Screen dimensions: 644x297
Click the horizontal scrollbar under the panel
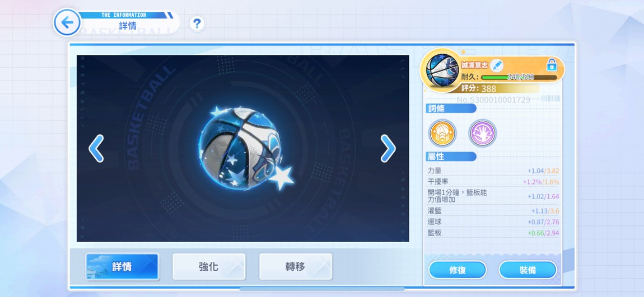(322, 289)
